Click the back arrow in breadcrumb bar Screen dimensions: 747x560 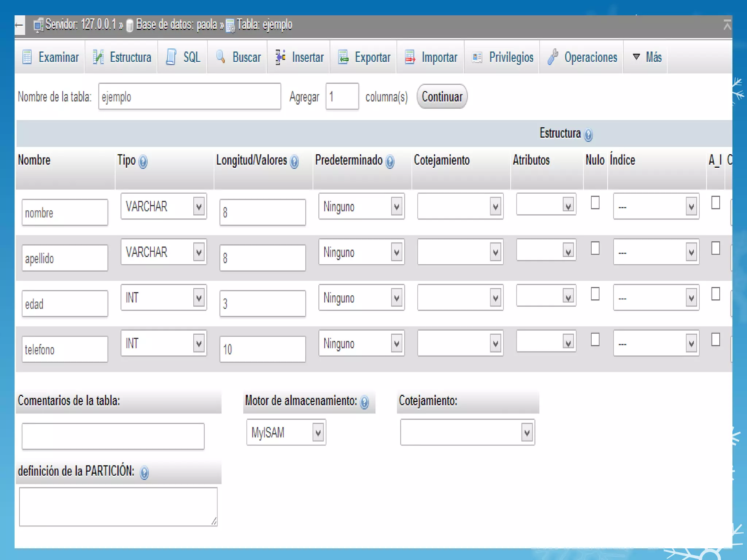click(20, 25)
